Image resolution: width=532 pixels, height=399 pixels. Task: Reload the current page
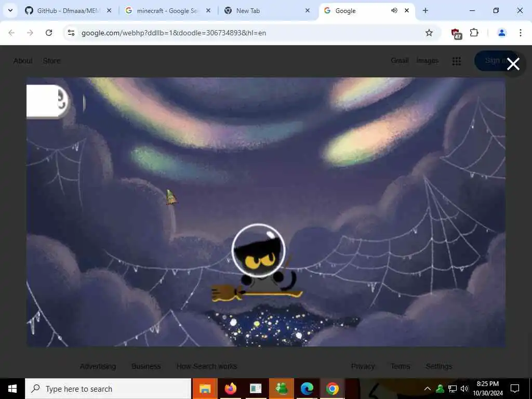pos(49,33)
